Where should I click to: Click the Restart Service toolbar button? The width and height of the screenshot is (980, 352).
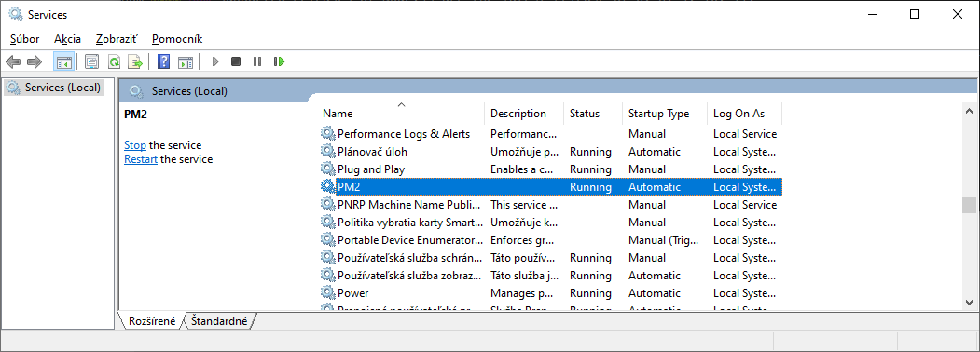(279, 61)
